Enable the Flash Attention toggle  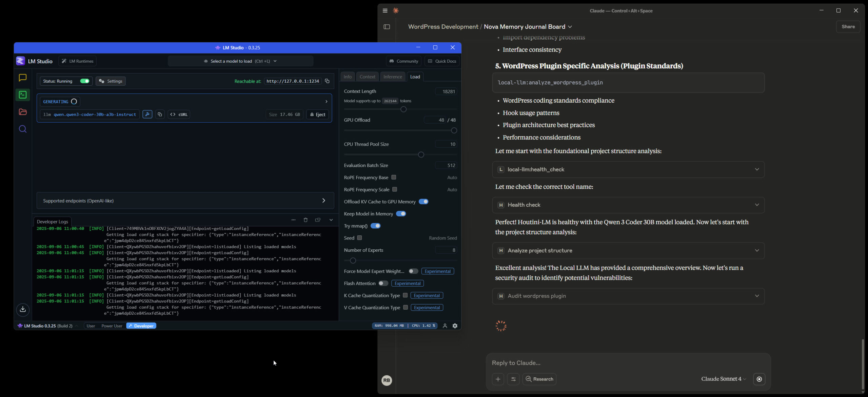pyautogui.click(x=383, y=283)
